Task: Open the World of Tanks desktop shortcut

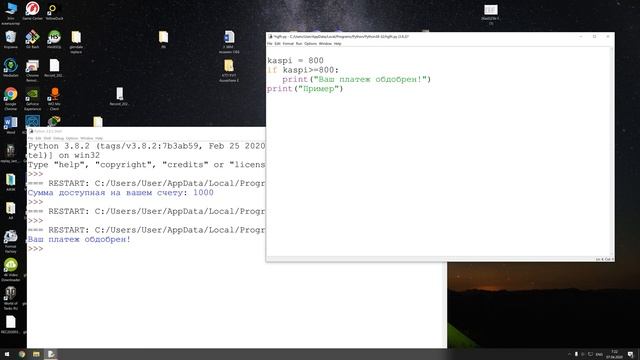Action: click(x=11, y=298)
